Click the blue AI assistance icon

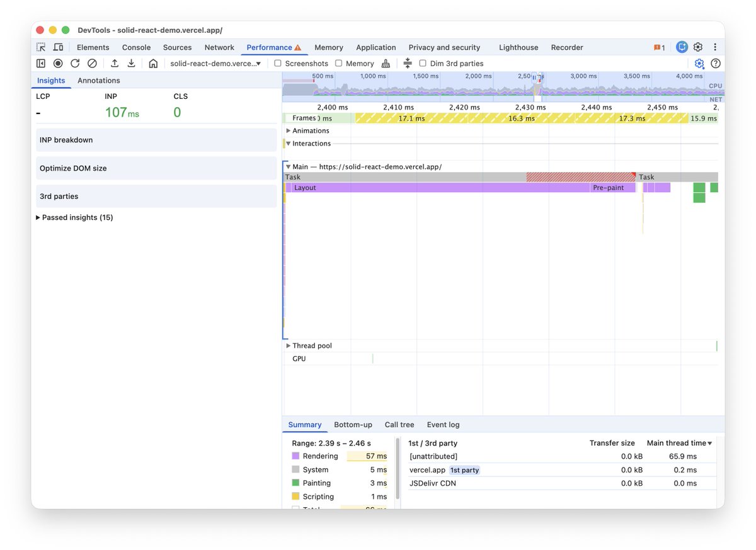(682, 47)
